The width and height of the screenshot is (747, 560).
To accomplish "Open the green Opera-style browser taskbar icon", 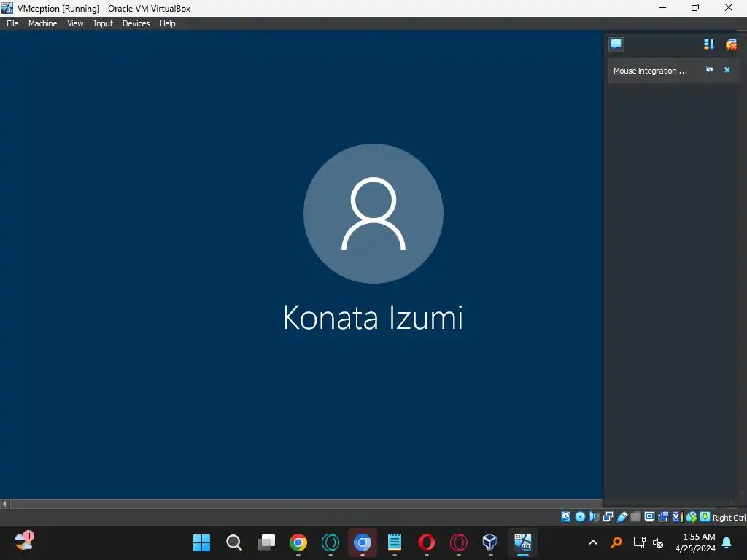I will (330, 542).
